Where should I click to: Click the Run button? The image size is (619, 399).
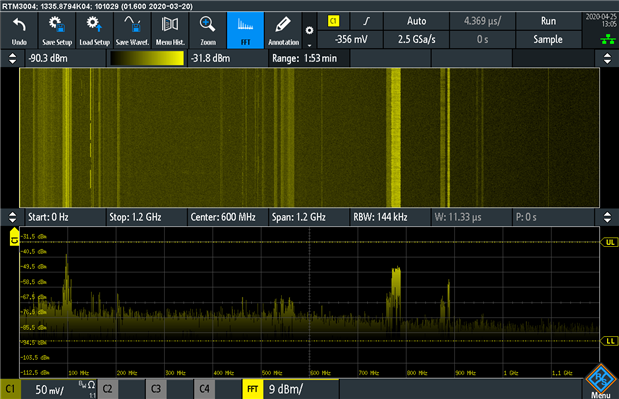point(548,21)
